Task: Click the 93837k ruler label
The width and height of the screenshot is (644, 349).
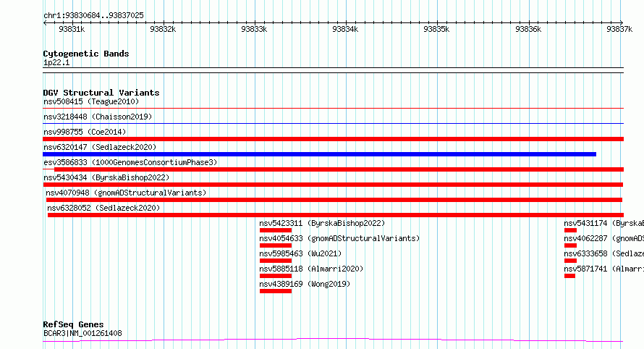Action: pos(619,29)
